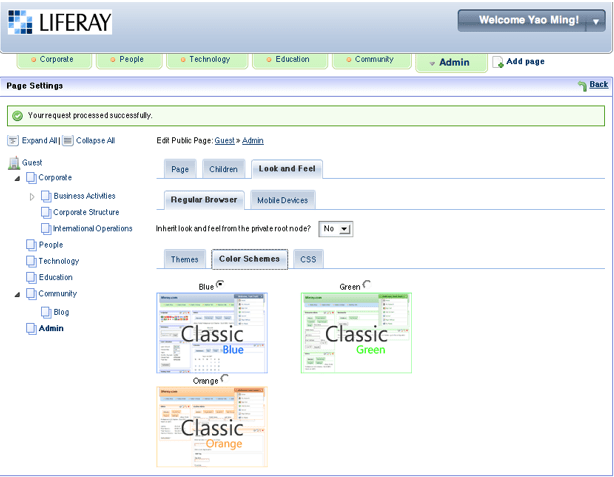Click the Add page icon
The image size is (614, 477).
(x=498, y=62)
